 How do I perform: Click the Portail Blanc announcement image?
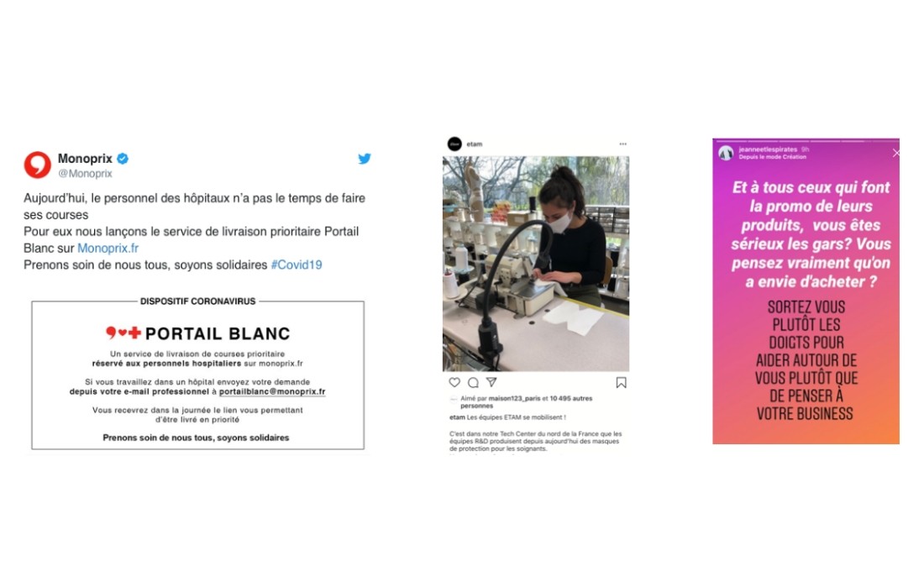tap(198, 375)
